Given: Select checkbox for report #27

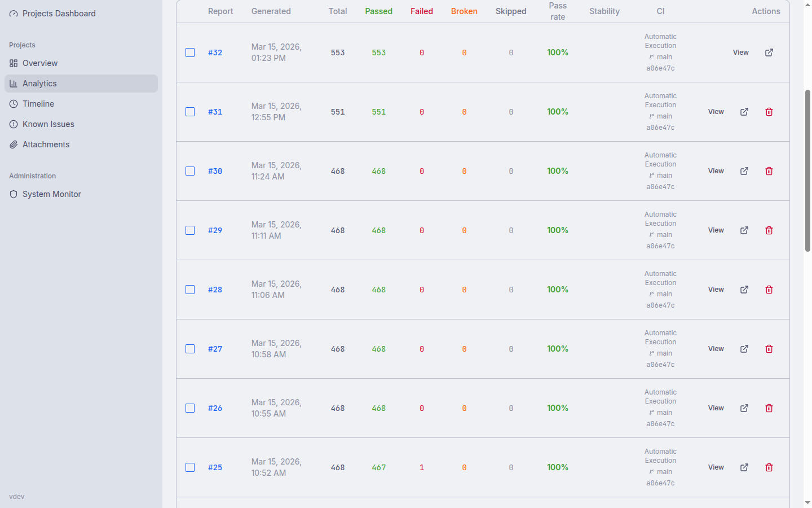Looking at the screenshot, I should 190,349.
